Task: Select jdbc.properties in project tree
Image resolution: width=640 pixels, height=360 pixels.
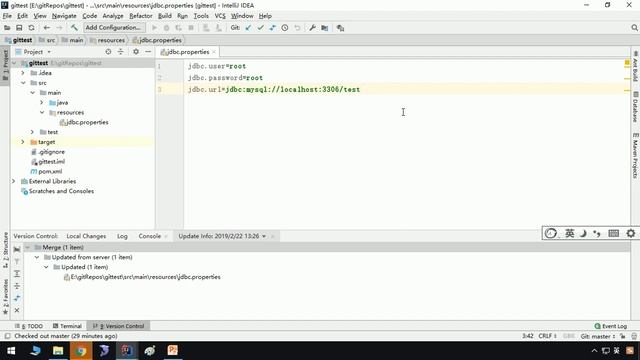Action: click(84, 122)
